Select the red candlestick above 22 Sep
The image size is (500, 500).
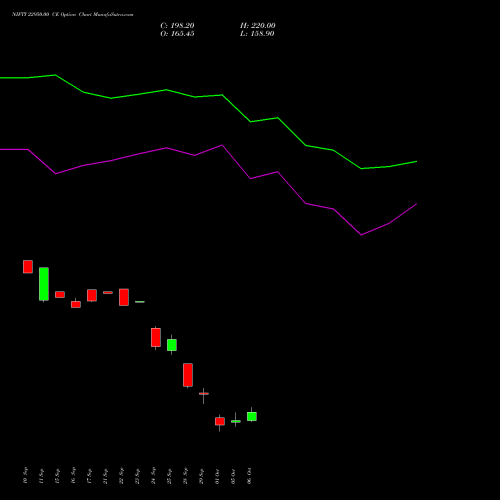click(124, 297)
